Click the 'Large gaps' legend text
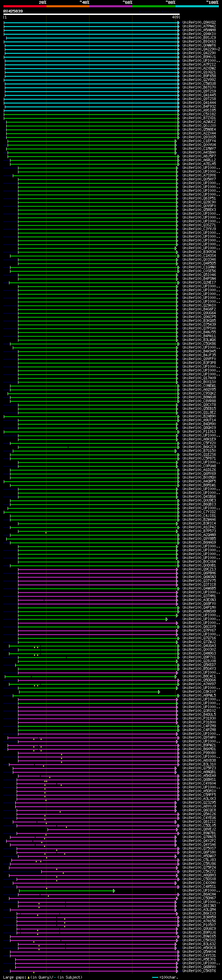222x980 pixels. tap(15, 977)
